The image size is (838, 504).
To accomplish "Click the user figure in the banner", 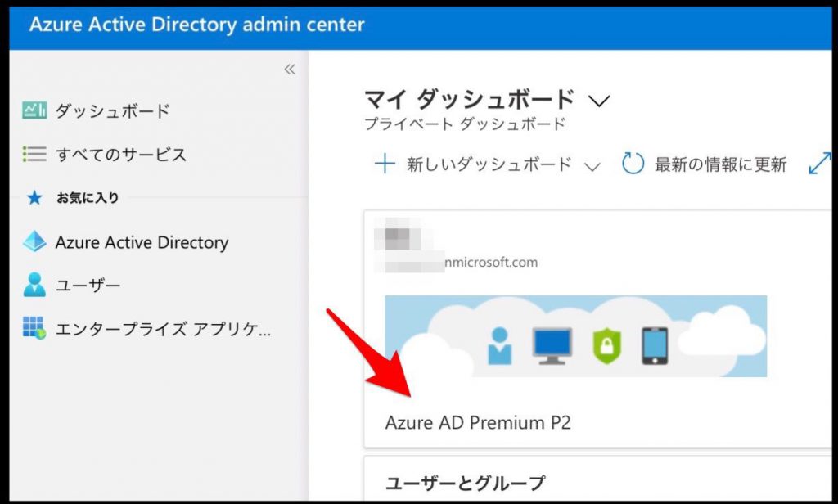I will 500,346.
